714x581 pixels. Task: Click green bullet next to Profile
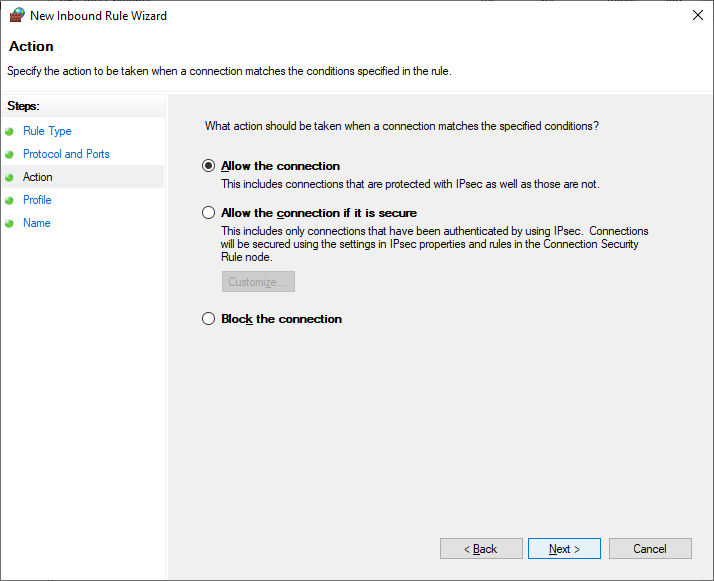click(9, 200)
